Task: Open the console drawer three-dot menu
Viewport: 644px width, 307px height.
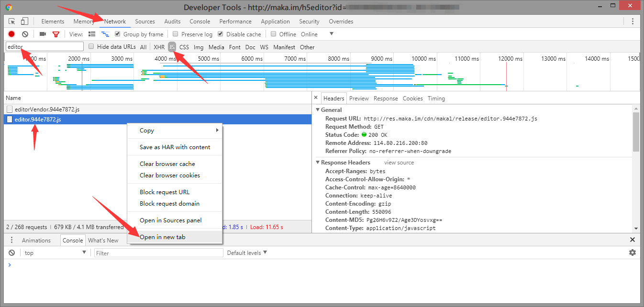Action: [x=11, y=240]
